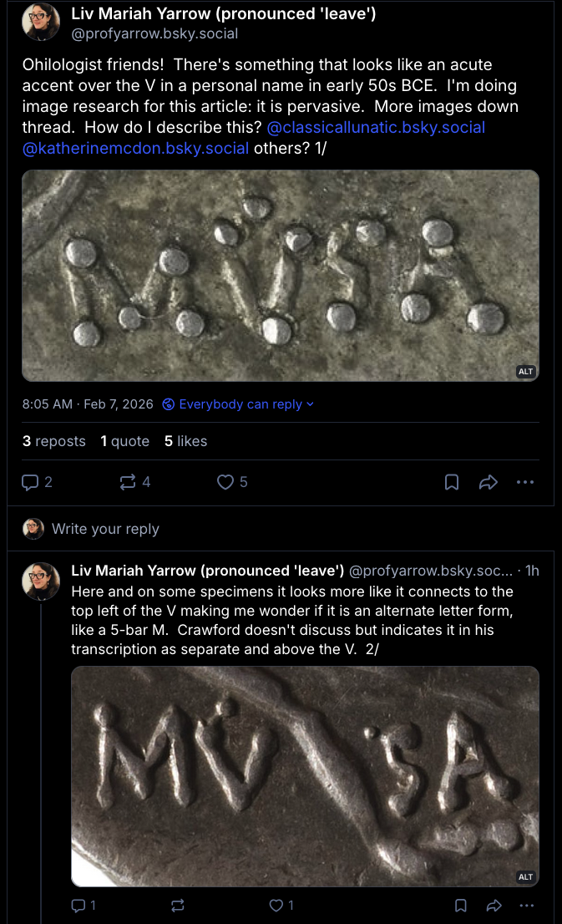Image resolution: width=562 pixels, height=924 pixels.
Task: Open the first MVSA coin image
Action: click(x=280, y=276)
